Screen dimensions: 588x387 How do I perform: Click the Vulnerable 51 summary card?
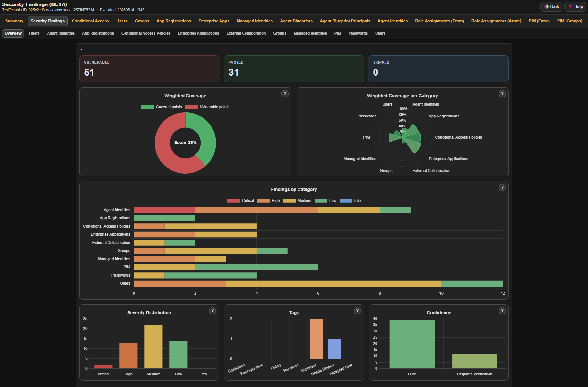pyautogui.click(x=150, y=69)
